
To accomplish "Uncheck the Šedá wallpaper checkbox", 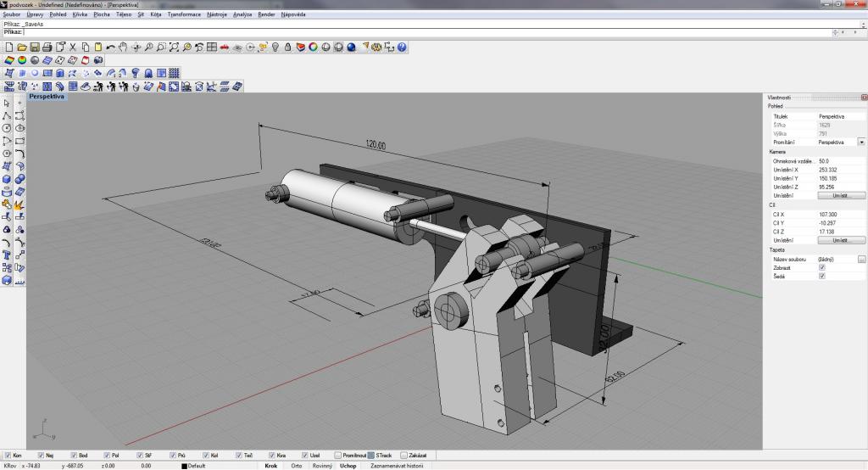I will [x=821, y=276].
